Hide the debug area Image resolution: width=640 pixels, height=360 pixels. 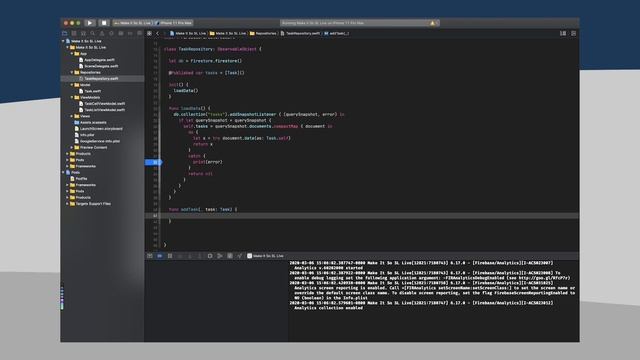coord(150,256)
